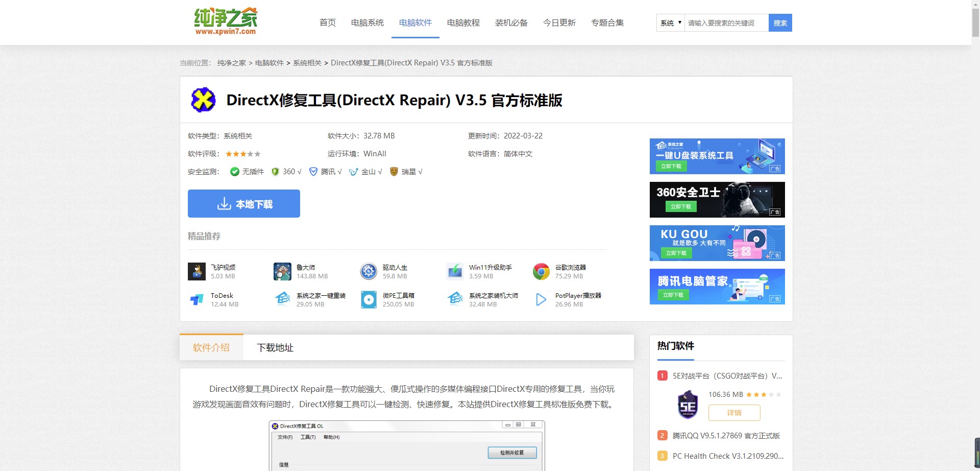
Task: Select the 鲁大师 app icon
Action: pyautogui.click(x=283, y=271)
